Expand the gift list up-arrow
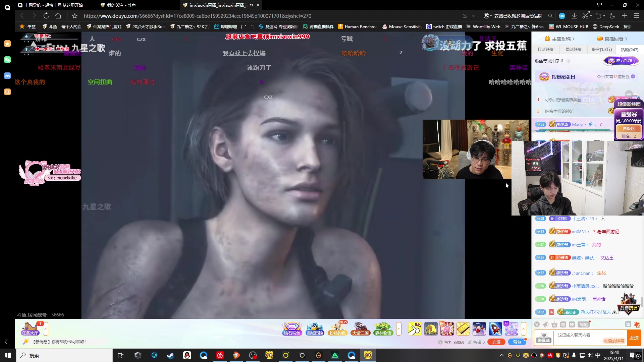 524,329
